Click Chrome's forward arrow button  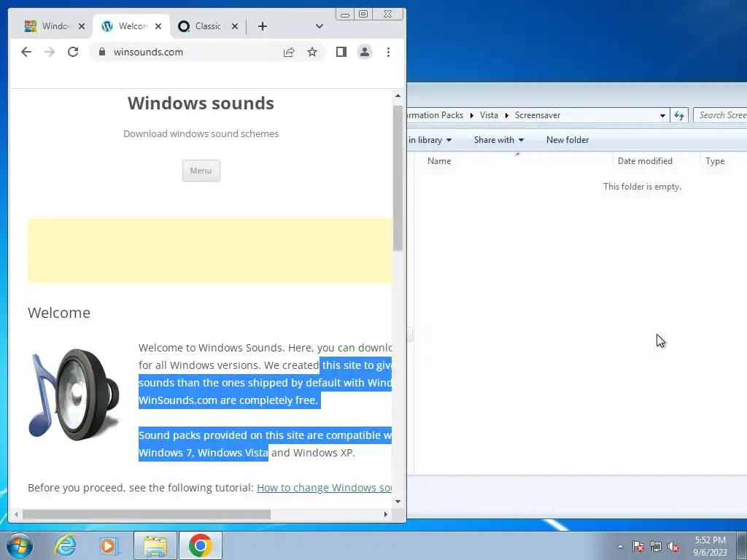click(x=50, y=52)
